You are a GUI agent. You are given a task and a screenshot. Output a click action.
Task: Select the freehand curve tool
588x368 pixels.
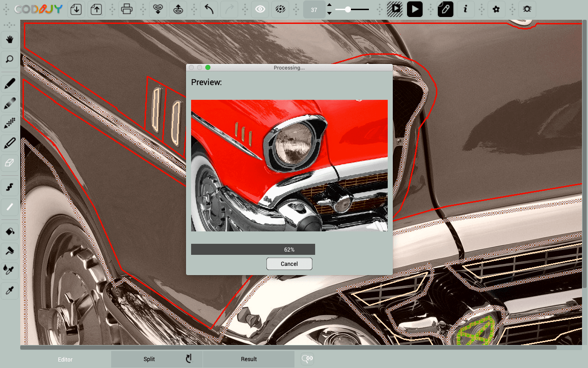(10, 187)
